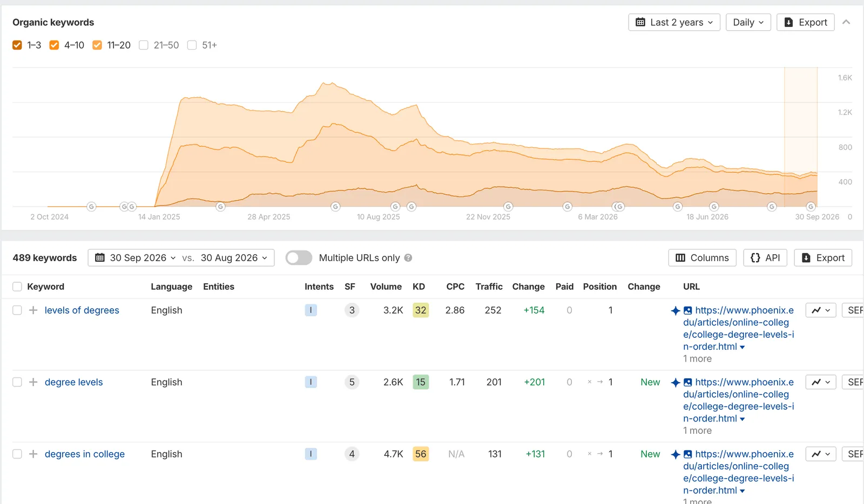Sort by the Traffic column header
This screenshot has width=864, height=504.
(x=489, y=287)
